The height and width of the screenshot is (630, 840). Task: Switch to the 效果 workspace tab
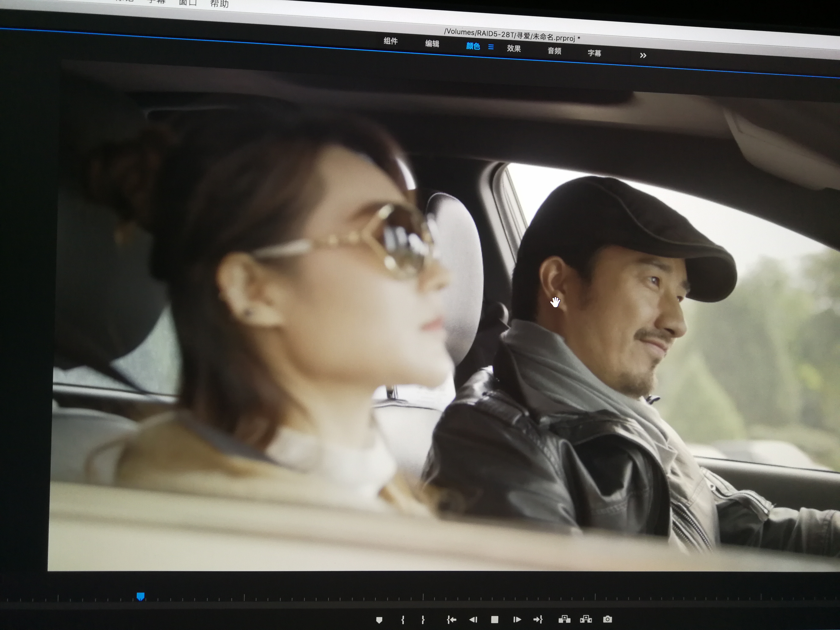coord(514,49)
